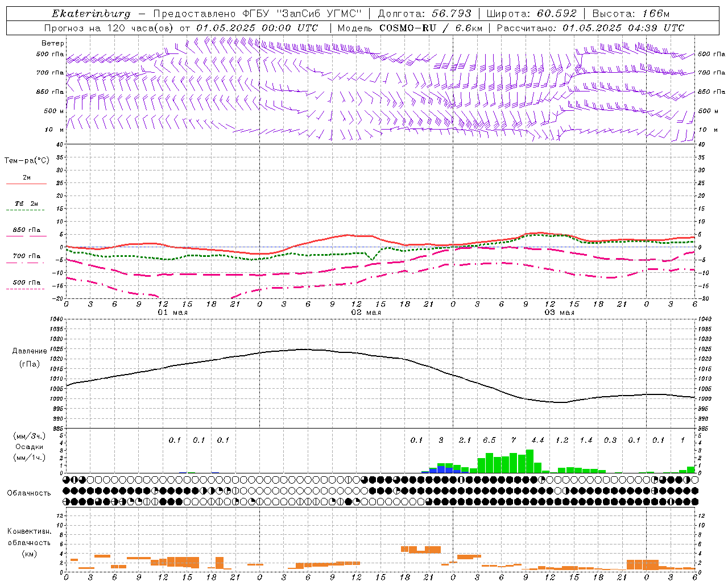Image resolution: width=728 pixels, height=582 pixels.
Task: Click the 6.5 precipitation total
Action: (x=489, y=440)
